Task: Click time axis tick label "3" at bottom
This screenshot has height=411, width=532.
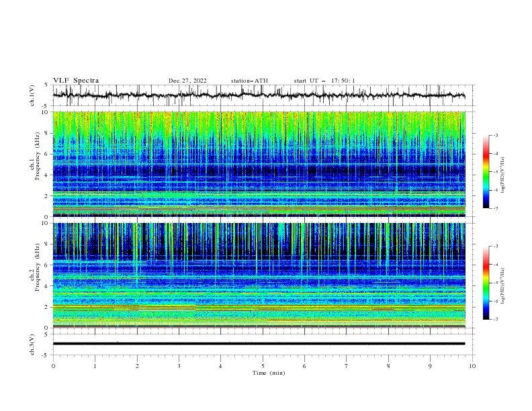Action: click(179, 366)
